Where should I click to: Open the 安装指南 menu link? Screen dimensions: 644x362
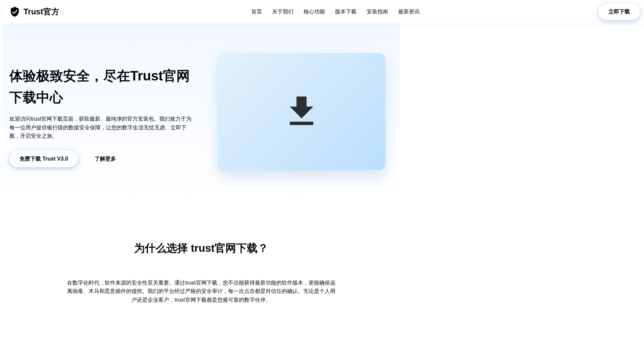pos(377,12)
